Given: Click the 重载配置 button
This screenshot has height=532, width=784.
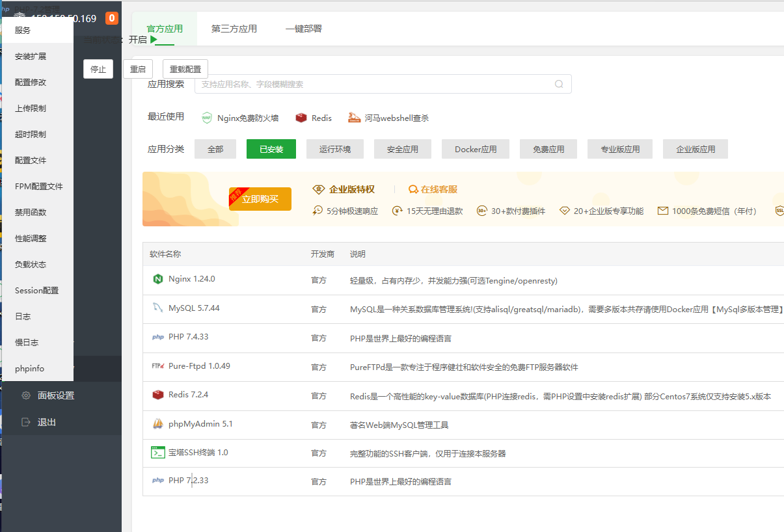Looking at the screenshot, I should [x=185, y=69].
